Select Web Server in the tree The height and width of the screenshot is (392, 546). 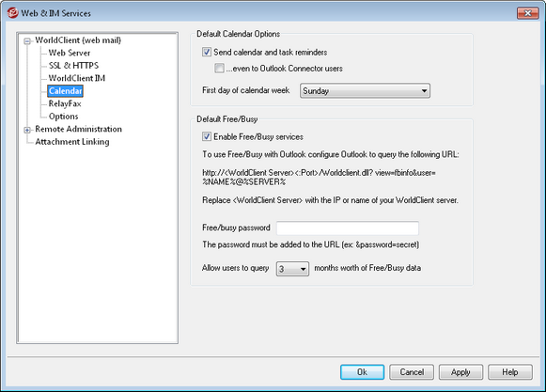[x=70, y=53]
